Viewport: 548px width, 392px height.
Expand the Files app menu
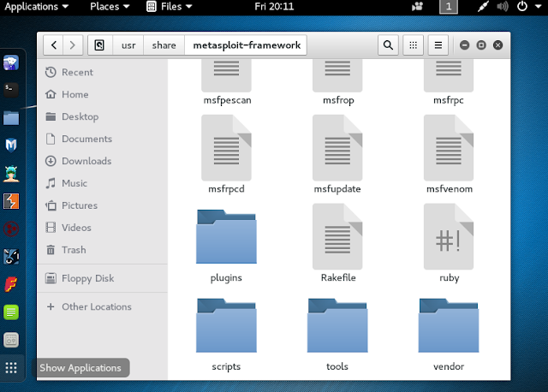coord(170,7)
